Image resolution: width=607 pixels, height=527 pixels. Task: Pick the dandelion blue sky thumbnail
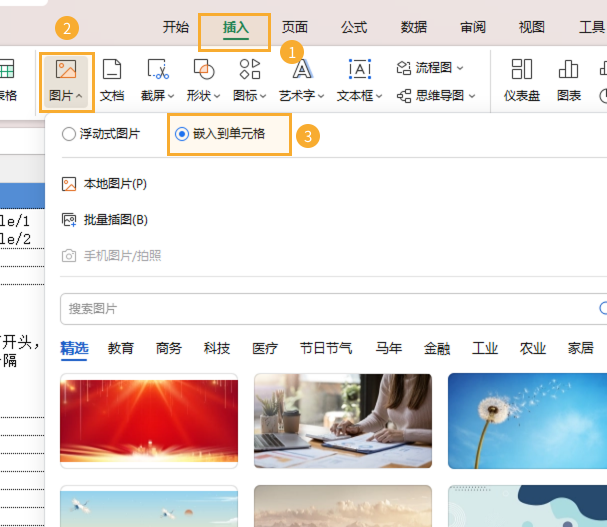528,421
